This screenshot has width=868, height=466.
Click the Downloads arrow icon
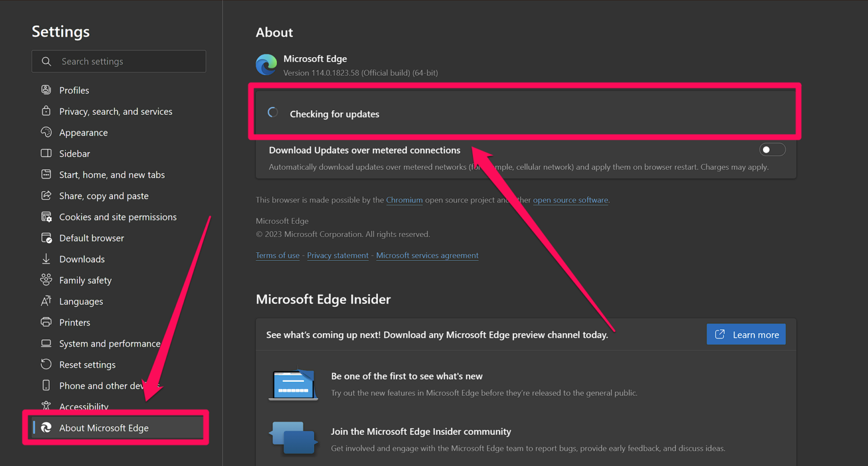click(46, 259)
